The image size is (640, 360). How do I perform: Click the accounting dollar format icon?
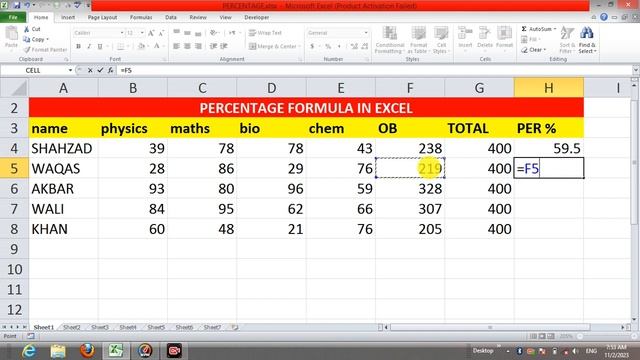pos(312,47)
